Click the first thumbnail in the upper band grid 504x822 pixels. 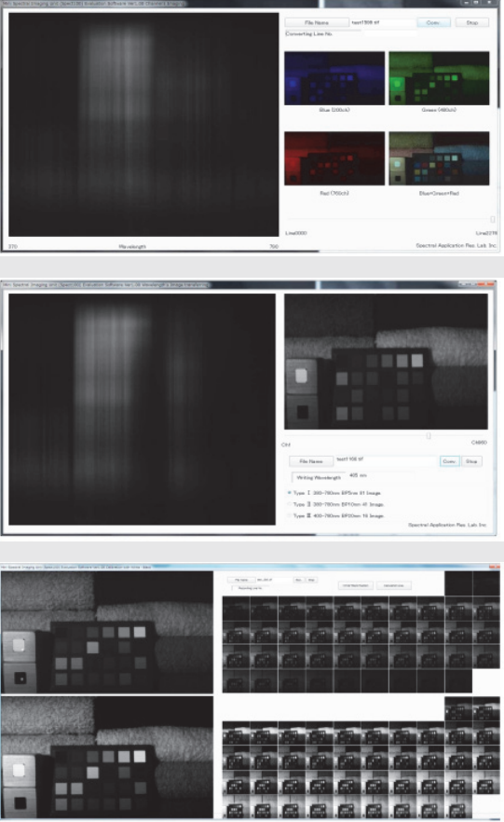tap(237, 607)
